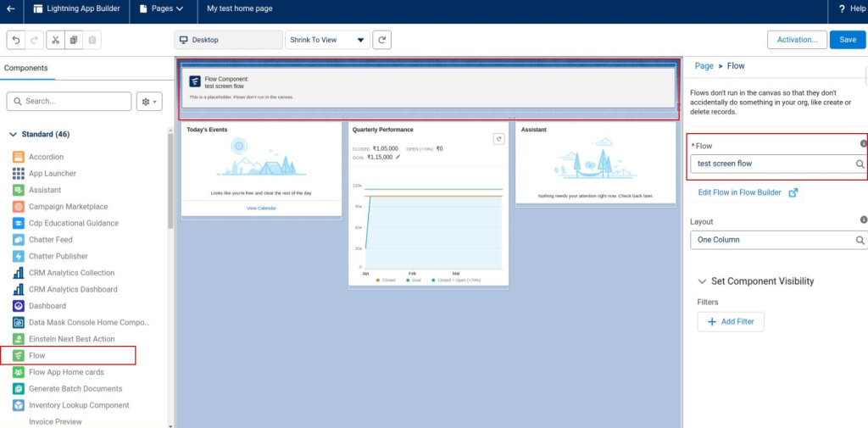Click the My test home page title
868x428 pixels.
point(240,8)
